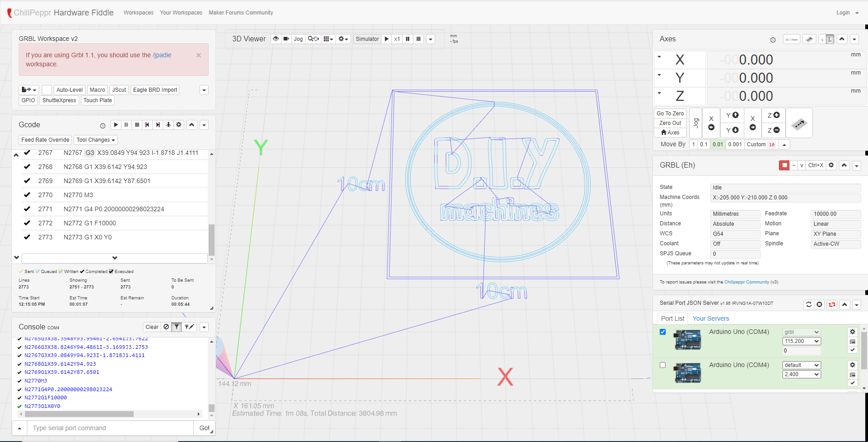The width and height of the screenshot is (868, 442).
Task: Click the camera icon in 3D Viewer toolbar
Action: (286, 39)
